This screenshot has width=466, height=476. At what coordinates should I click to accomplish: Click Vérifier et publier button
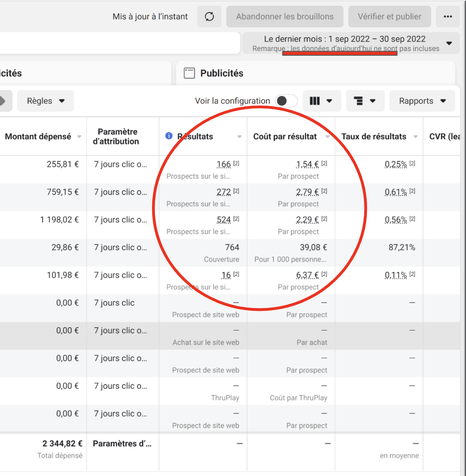pyautogui.click(x=389, y=17)
